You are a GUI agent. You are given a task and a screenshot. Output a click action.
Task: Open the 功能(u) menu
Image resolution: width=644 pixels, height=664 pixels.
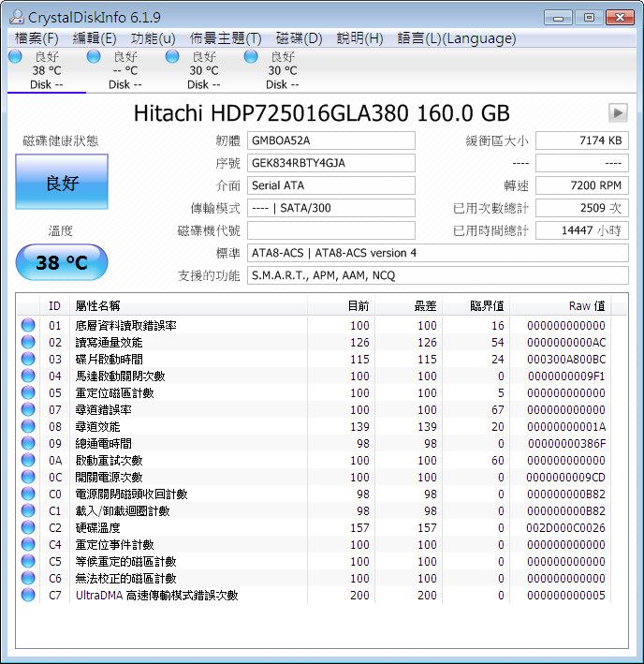(153, 38)
